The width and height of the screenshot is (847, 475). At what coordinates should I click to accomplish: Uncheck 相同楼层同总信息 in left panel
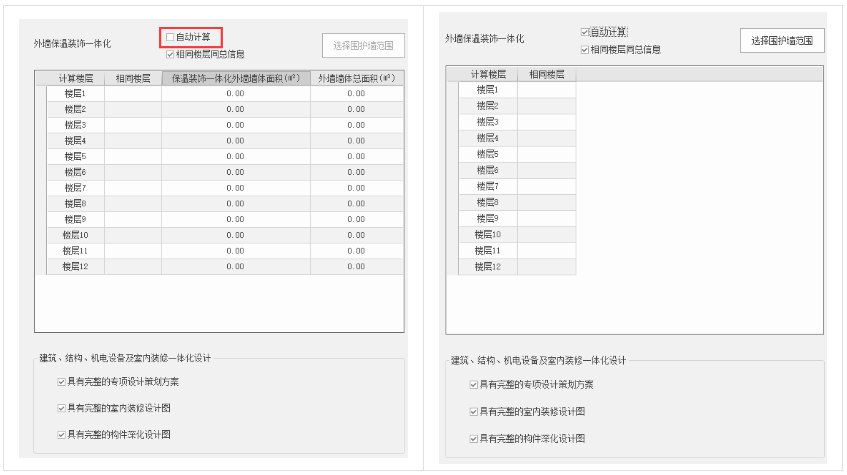(x=170, y=54)
